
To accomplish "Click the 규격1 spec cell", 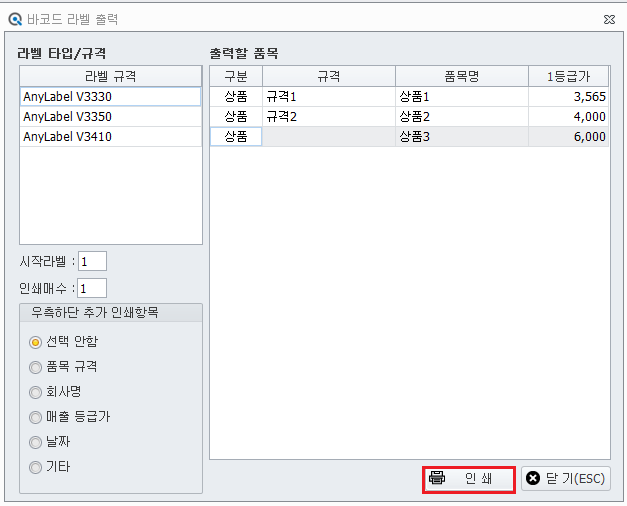I will [x=329, y=96].
